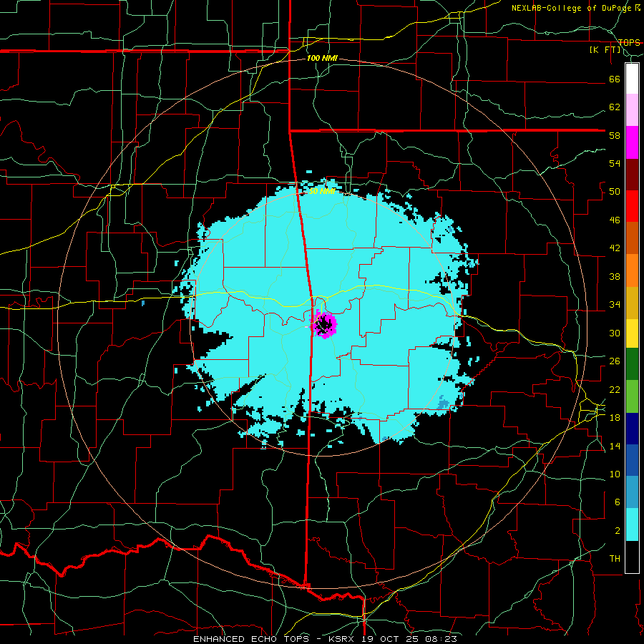Click the legend value '10'

tap(615, 474)
